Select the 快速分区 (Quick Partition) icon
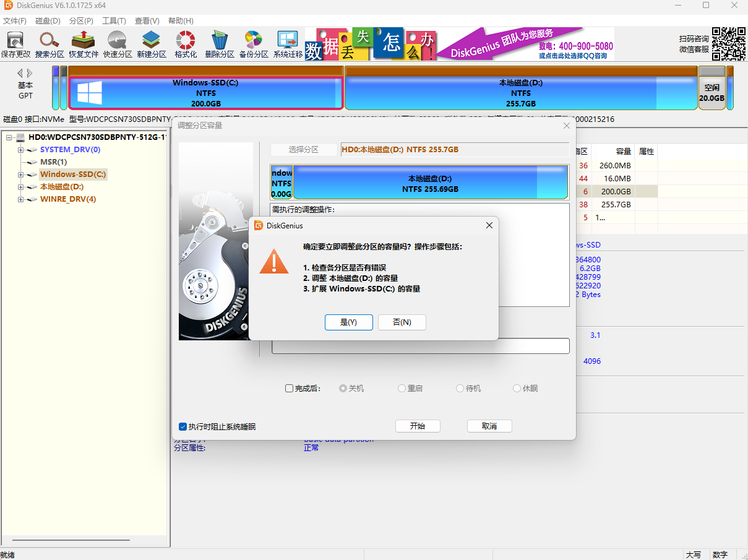This screenshot has height=560, width=748. tap(118, 44)
